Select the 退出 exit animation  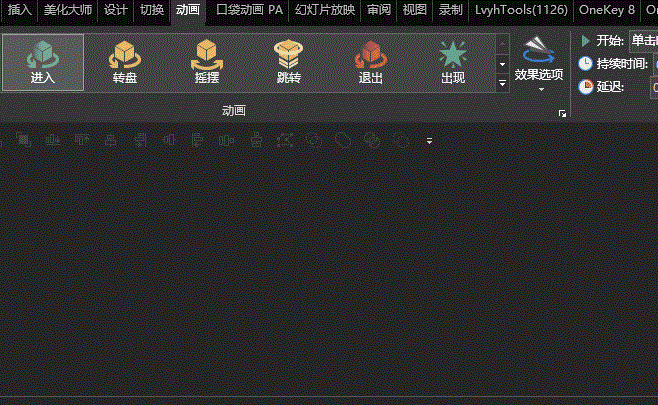(370, 62)
